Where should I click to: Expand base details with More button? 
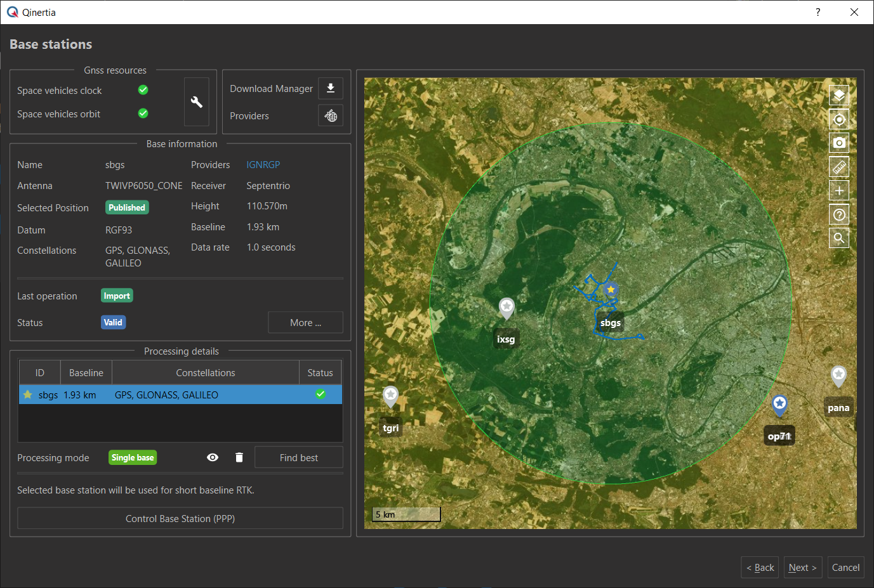point(305,322)
